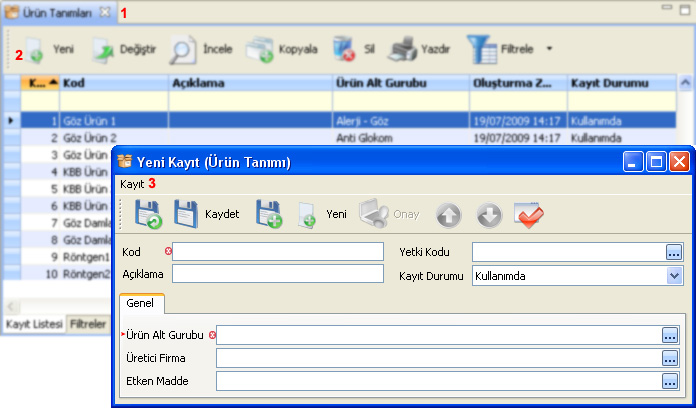Click the red checkmark validate icon
This screenshot has height=408, width=696.
pyautogui.click(x=528, y=213)
